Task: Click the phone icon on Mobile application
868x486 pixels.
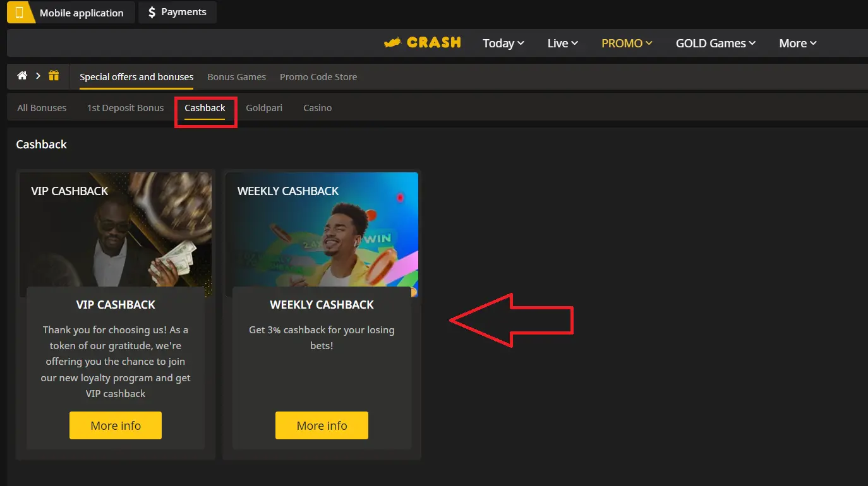Action: pos(20,12)
